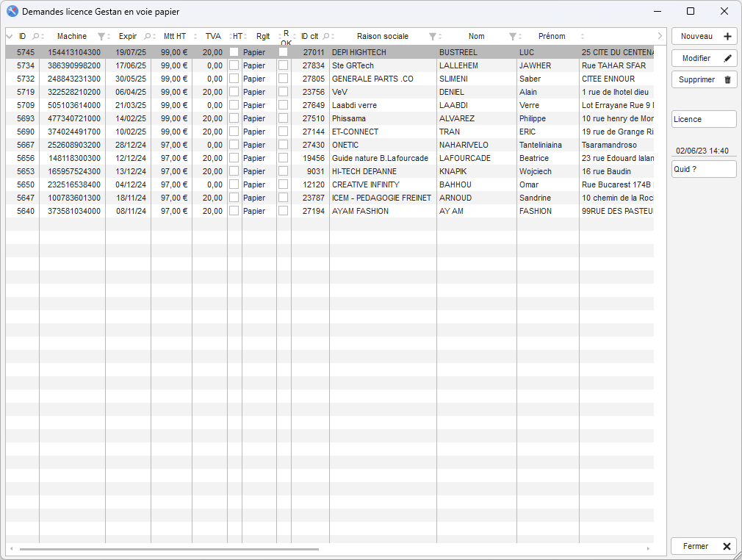The width and height of the screenshot is (742, 560).
Task: Click the plus icon on Nouveau
Action: pyautogui.click(x=727, y=37)
